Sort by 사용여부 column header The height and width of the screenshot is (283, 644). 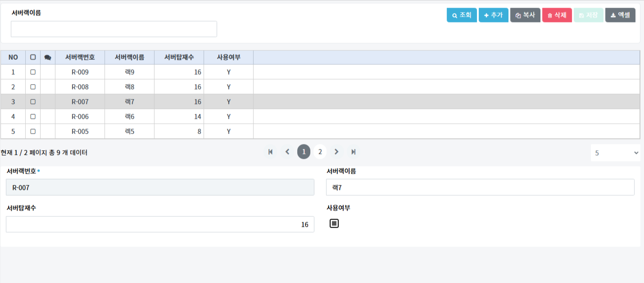pyautogui.click(x=229, y=57)
